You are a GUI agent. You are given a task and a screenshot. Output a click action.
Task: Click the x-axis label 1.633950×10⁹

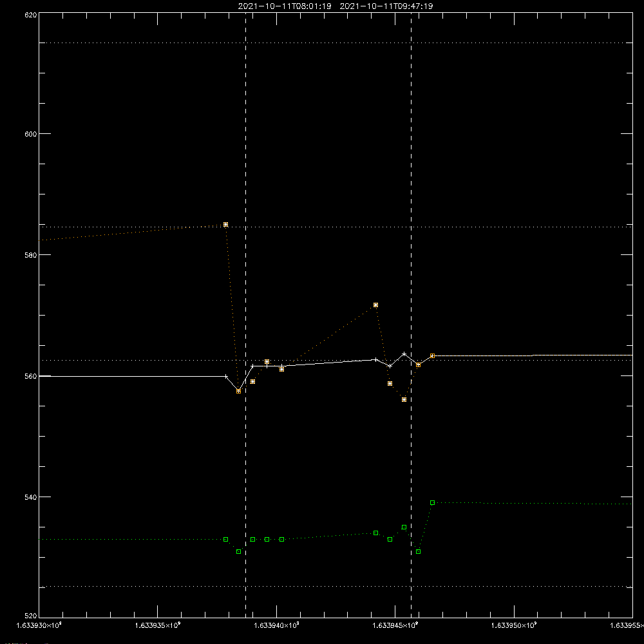click(x=514, y=625)
